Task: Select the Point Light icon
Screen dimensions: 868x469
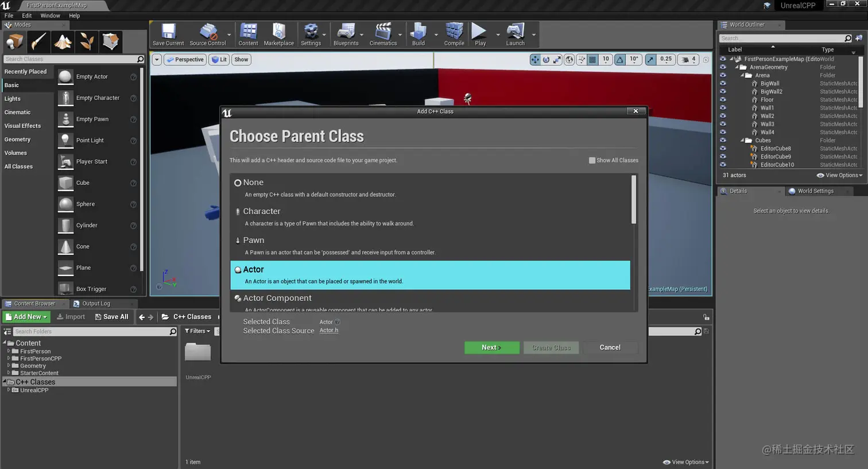Action: point(65,140)
